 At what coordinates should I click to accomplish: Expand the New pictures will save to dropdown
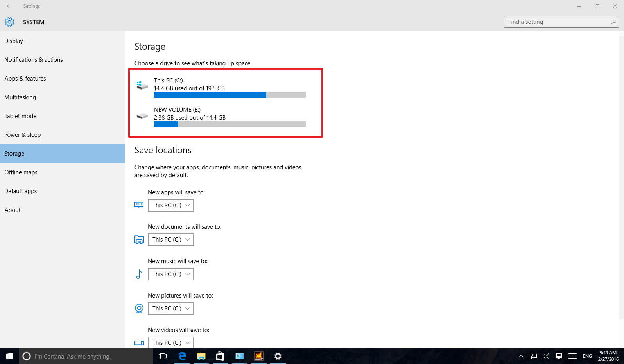[171, 308]
